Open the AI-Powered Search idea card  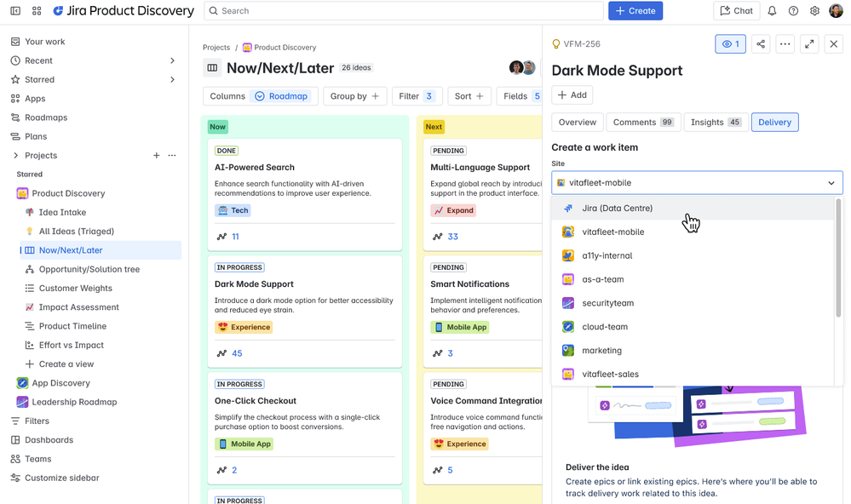[x=304, y=195]
